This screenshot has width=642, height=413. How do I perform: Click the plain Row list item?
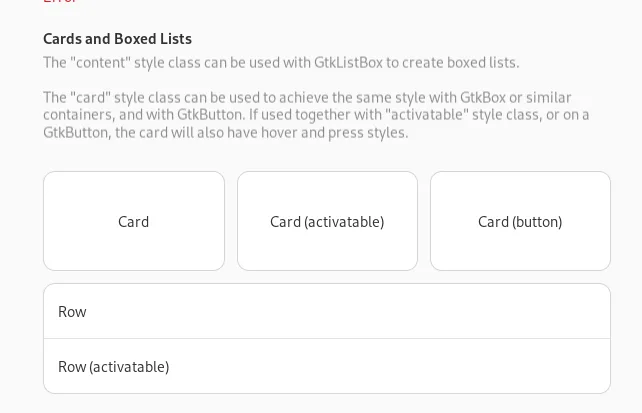(327, 311)
